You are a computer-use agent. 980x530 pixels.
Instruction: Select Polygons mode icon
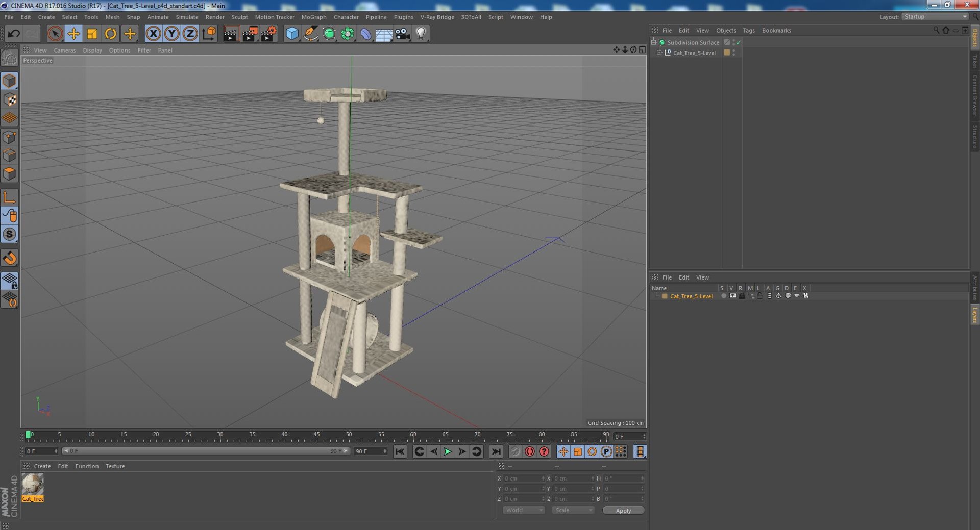click(10, 174)
